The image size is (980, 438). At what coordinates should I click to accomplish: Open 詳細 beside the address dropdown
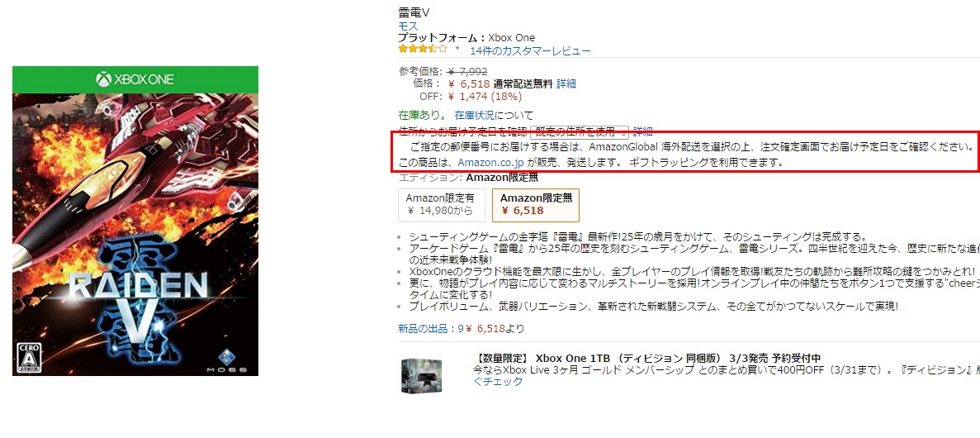[642, 131]
